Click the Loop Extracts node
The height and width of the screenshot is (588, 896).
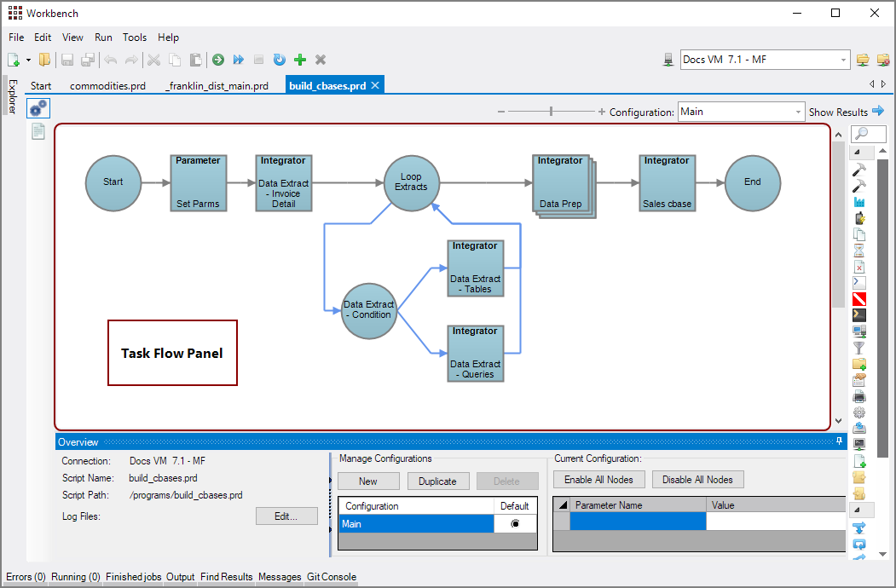coord(411,182)
